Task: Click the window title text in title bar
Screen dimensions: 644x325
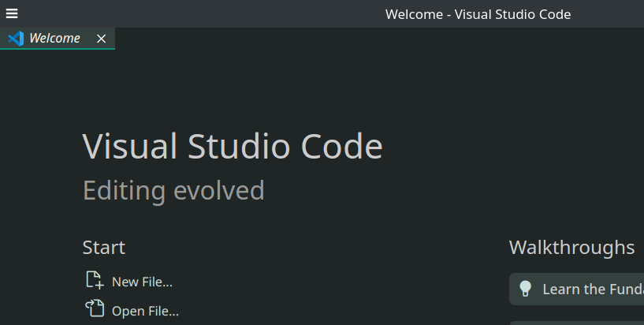Action: pyautogui.click(x=478, y=14)
